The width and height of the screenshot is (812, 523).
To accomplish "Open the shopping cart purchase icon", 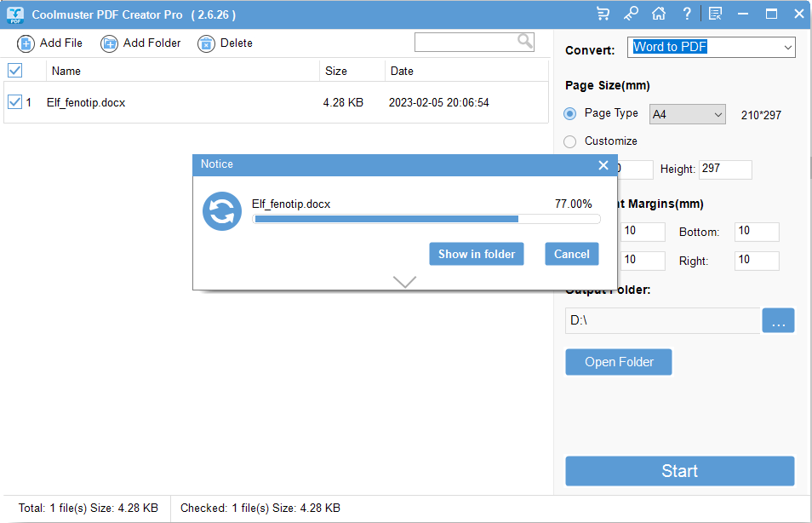I will (x=603, y=14).
